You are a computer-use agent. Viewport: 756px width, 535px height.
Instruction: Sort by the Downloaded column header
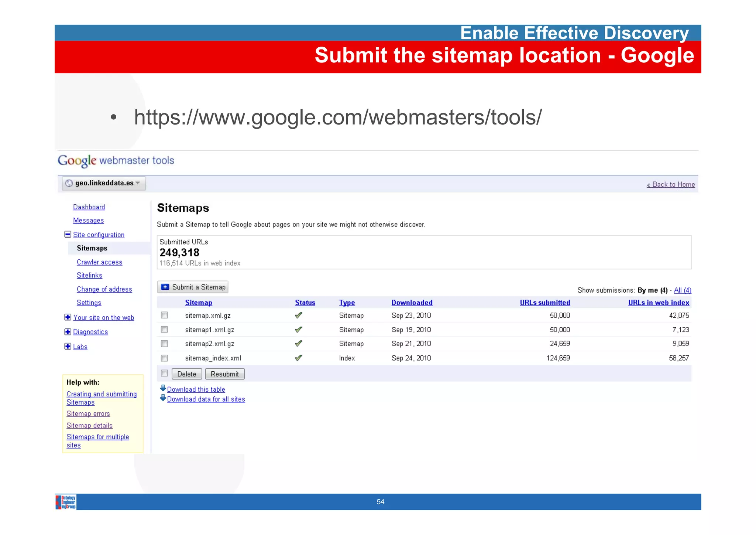(x=412, y=303)
